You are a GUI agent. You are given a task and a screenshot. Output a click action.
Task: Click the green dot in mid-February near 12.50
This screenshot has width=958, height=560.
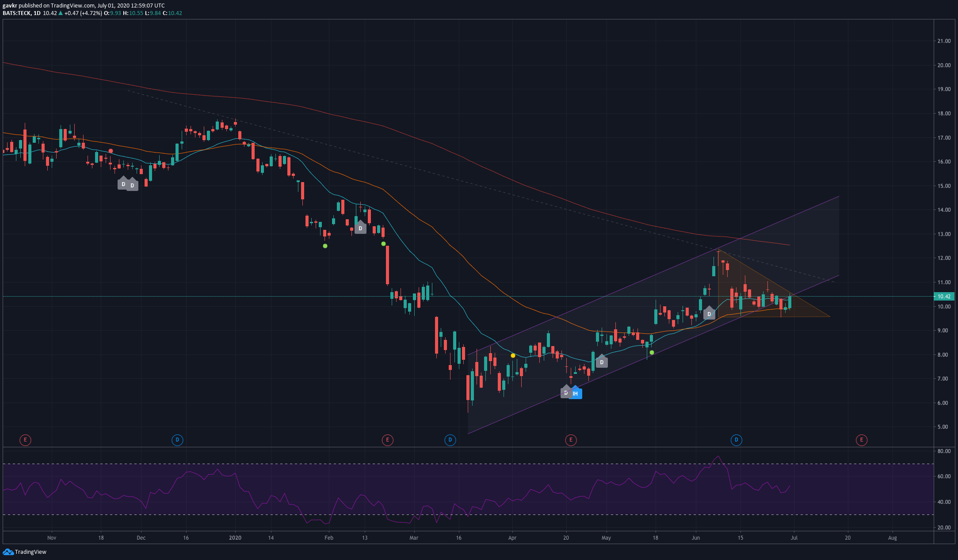(383, 244)
